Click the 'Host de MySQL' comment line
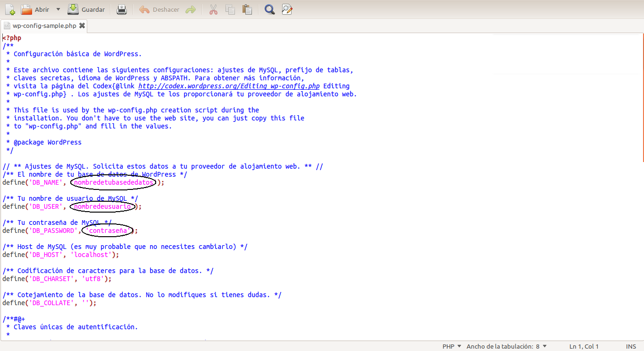The height and width of the screenshot is (351, 644). [x=125, y=247]
